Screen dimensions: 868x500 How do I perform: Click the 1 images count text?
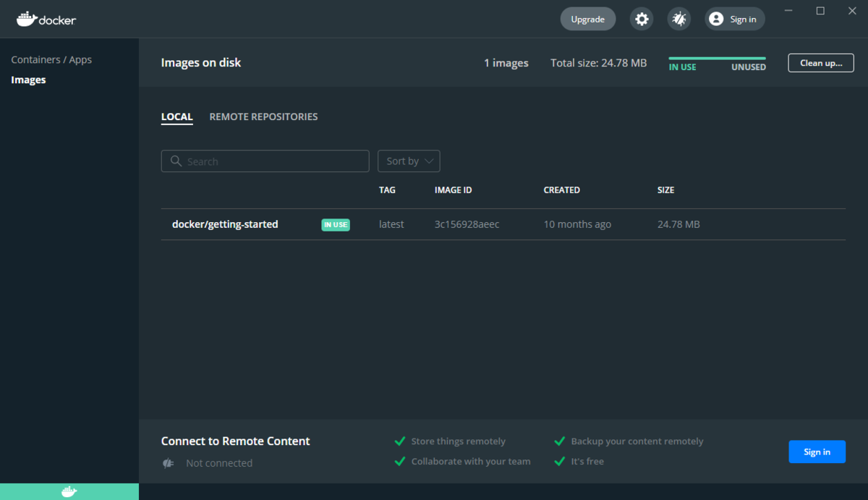(506, 63)
